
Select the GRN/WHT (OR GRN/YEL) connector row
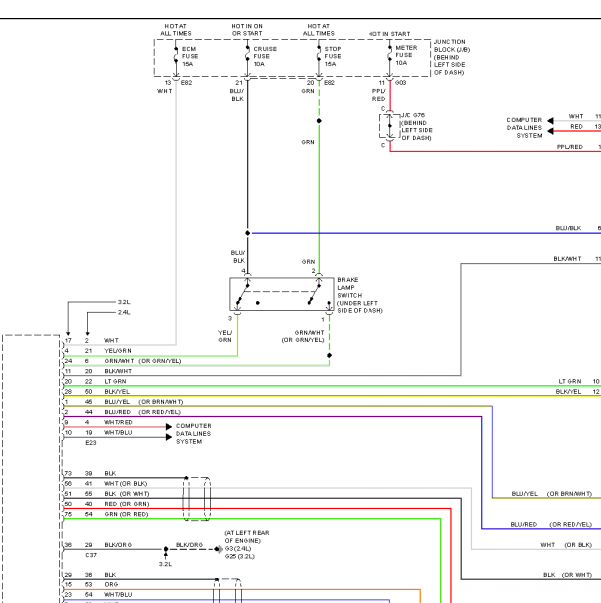tap(123, 361)
